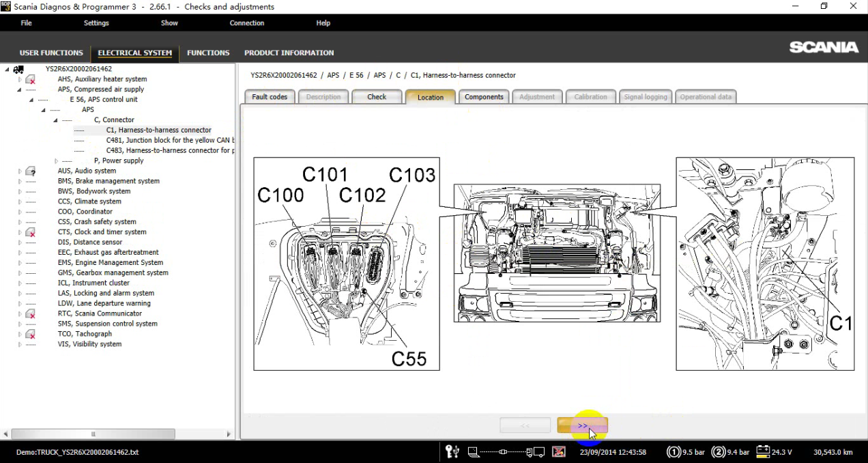Image resolution: width=868 pixels, height=463 pixels.
Task: Switch to the Fault codes tab
Action: [270, 97]
